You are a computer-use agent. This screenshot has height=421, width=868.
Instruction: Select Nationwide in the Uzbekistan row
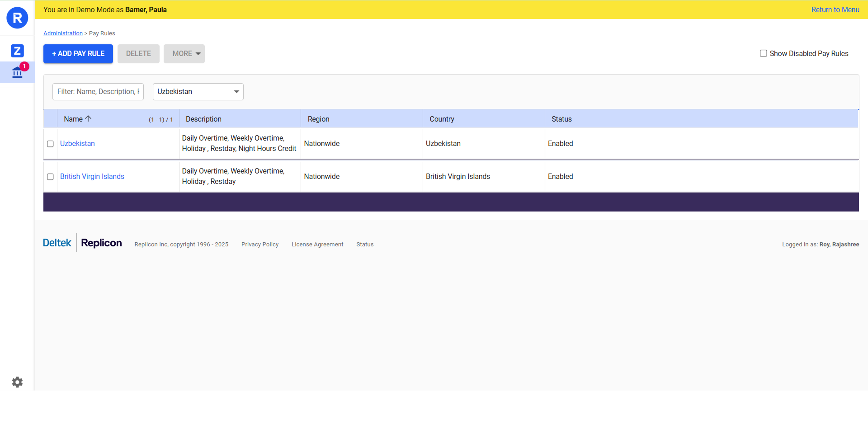pos(322,144)
